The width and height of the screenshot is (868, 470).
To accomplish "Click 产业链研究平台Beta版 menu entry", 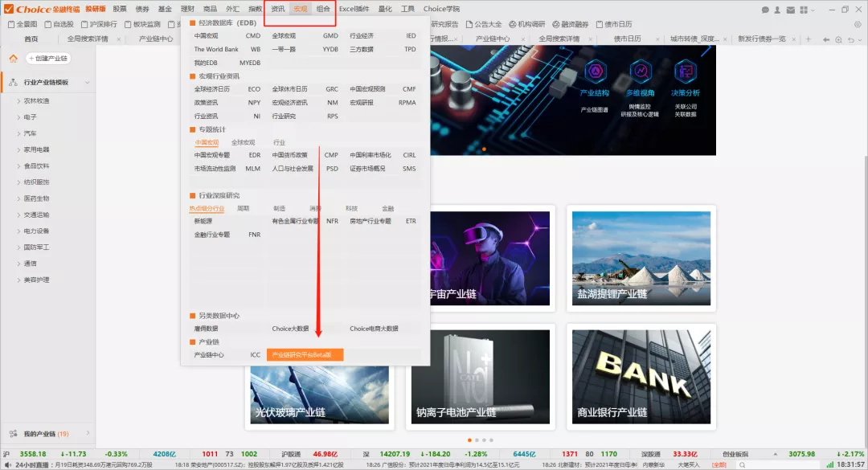I will click(305, 354).
